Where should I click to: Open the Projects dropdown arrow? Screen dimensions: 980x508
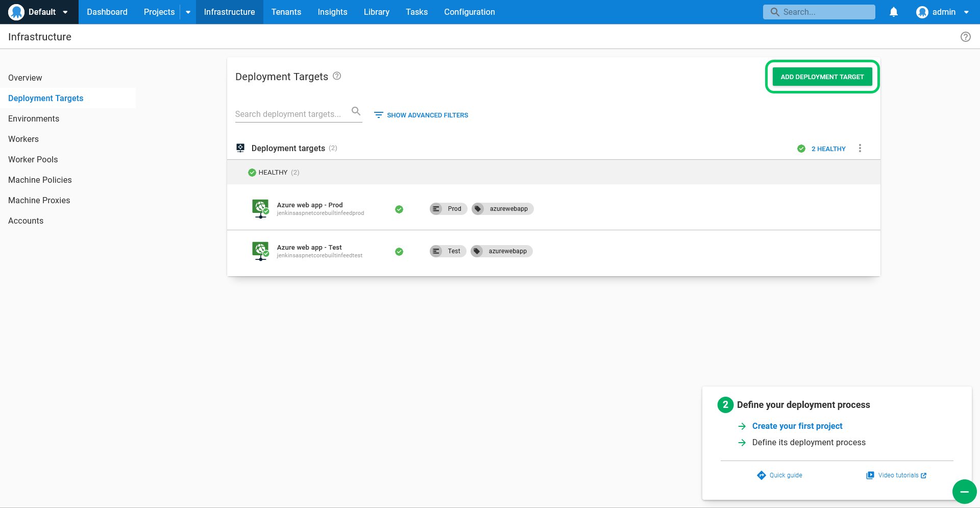click(188, 12)
